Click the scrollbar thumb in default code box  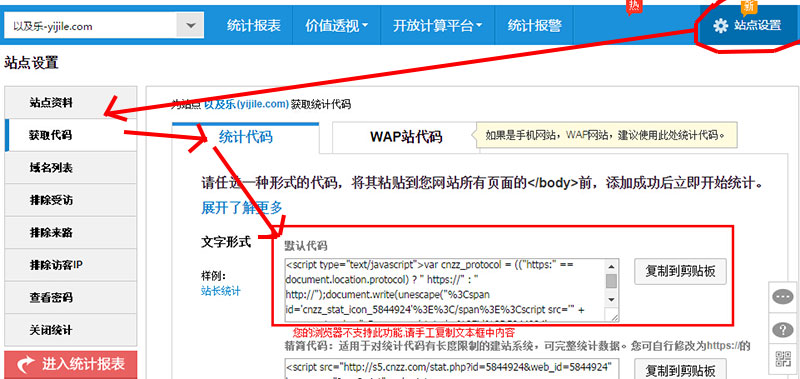point(612,281)
